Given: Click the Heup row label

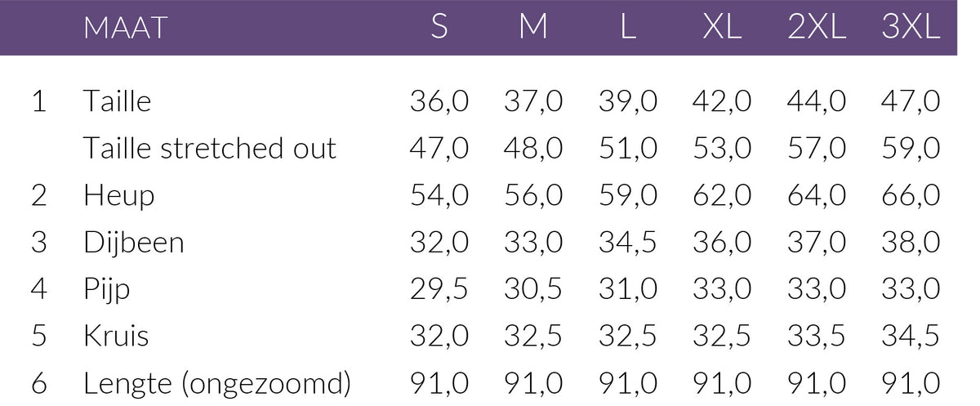Looking at the screenshot, I should click(x=118, y=196).
